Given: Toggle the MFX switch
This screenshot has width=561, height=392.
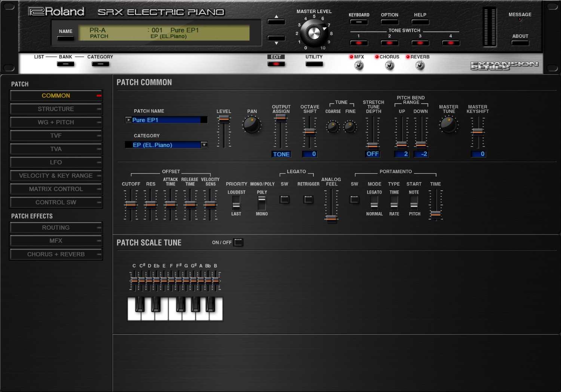Looking at the screenshot, I should tap(358, 65).
